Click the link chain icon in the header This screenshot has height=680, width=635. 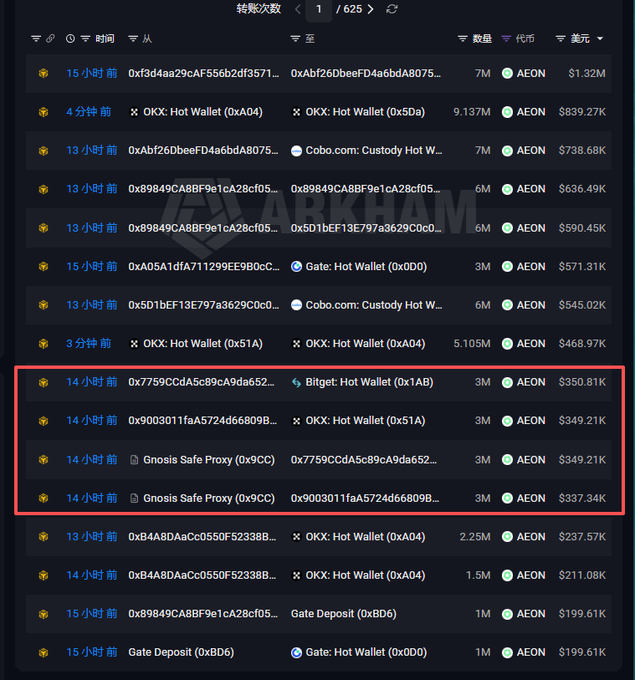coord(51,39)
